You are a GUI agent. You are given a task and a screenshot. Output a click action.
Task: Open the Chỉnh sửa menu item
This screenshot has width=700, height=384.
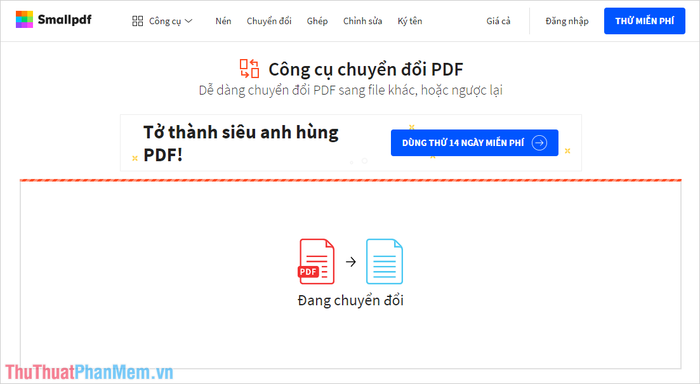pyautogui.click(x=362, y=21)
